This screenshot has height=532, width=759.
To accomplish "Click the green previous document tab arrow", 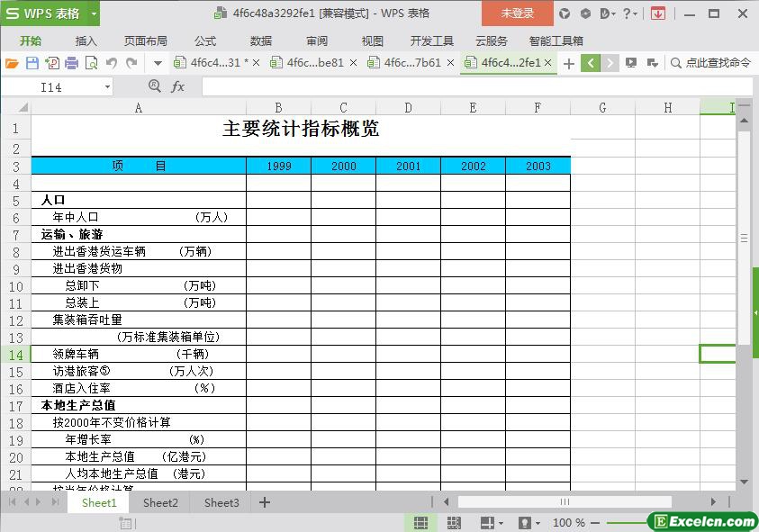I will coord(591,63).
